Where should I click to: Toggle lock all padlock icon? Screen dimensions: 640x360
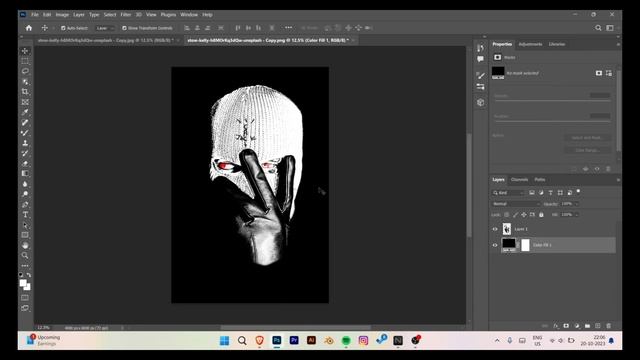pyautogui.click(x=541, y=214)
